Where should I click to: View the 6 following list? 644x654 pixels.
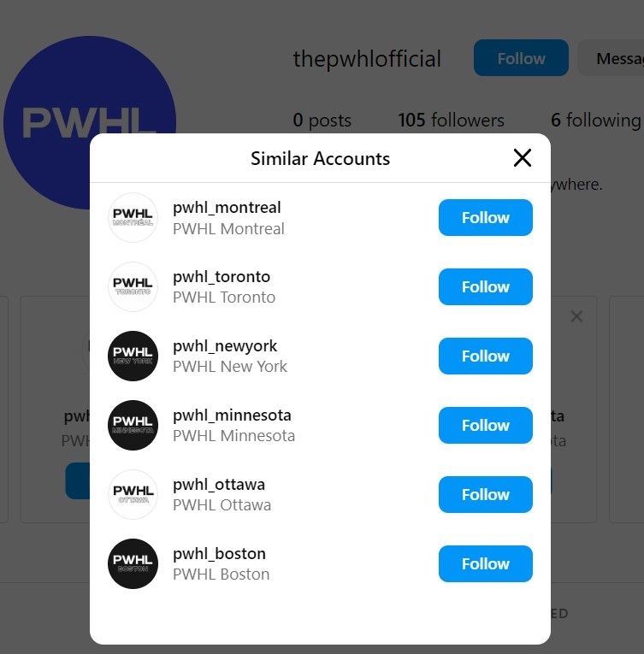point(595,121)
